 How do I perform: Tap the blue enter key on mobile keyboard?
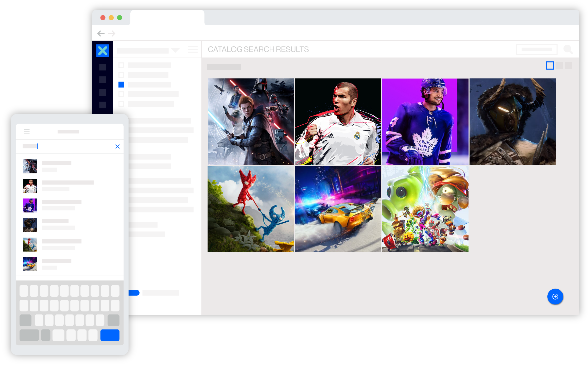pos(110,335)
